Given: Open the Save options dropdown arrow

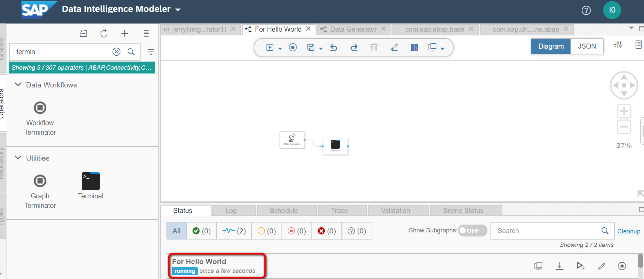Looking at the screenshot, I should (321, 49).
